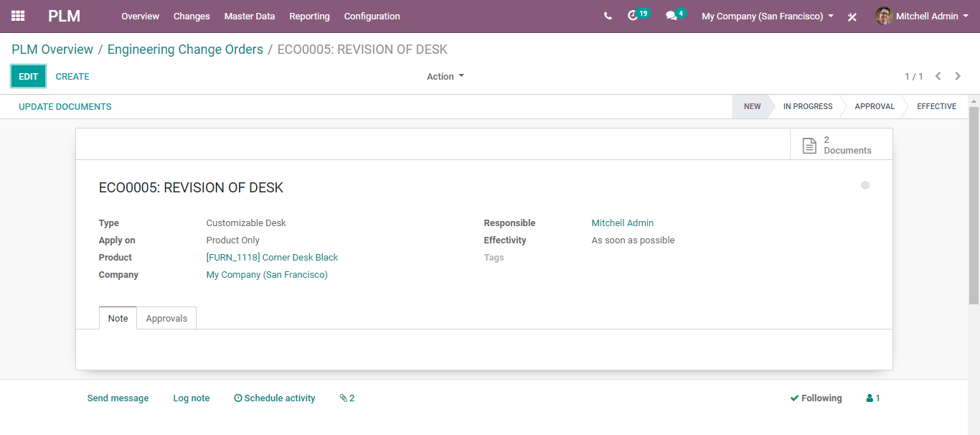Viewport: 980px width, 435px height.
Task: Open the apps grid menu icon
Action: (18, 16)
